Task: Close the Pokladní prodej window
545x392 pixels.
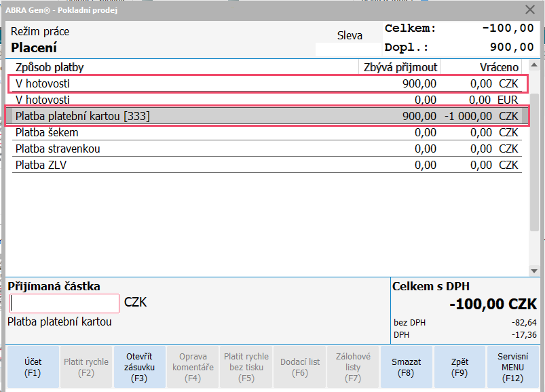Action: point(530,9)
